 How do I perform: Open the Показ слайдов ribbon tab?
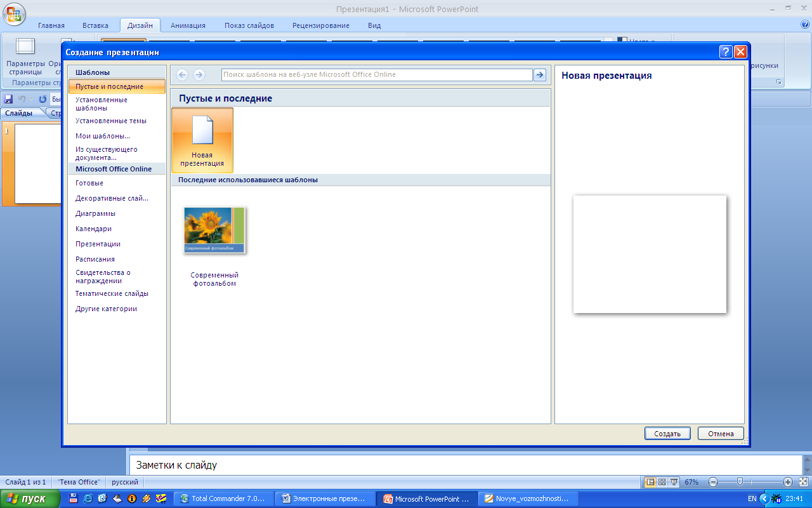coord(249,25)
